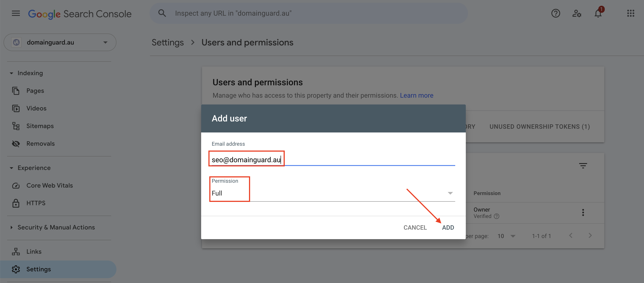
Task: Click the CANCEL button
Action: tap(415, 227)
